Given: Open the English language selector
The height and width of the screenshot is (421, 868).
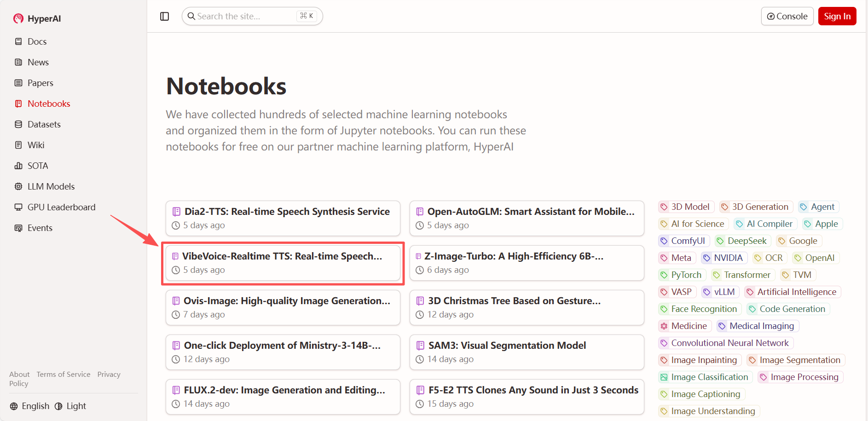Looking at the screenshot, I should pyautogui.click(x=30, y=406).
